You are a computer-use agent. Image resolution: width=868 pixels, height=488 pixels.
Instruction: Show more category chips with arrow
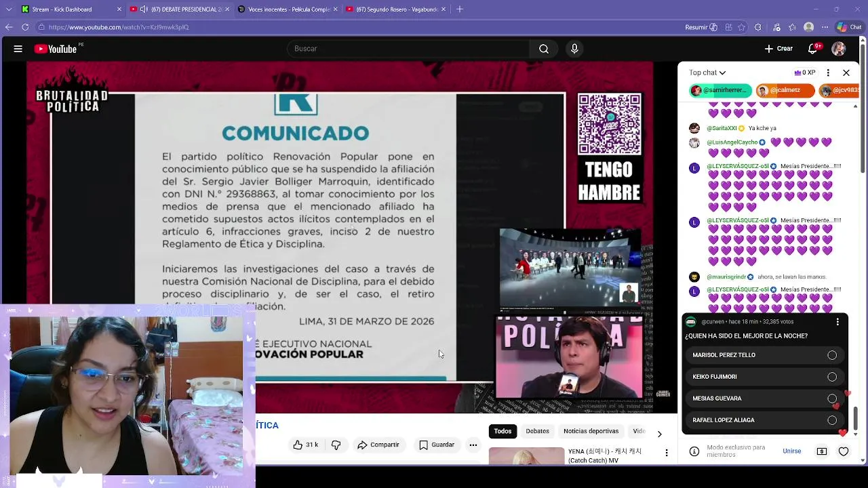[x=659, y=434]
